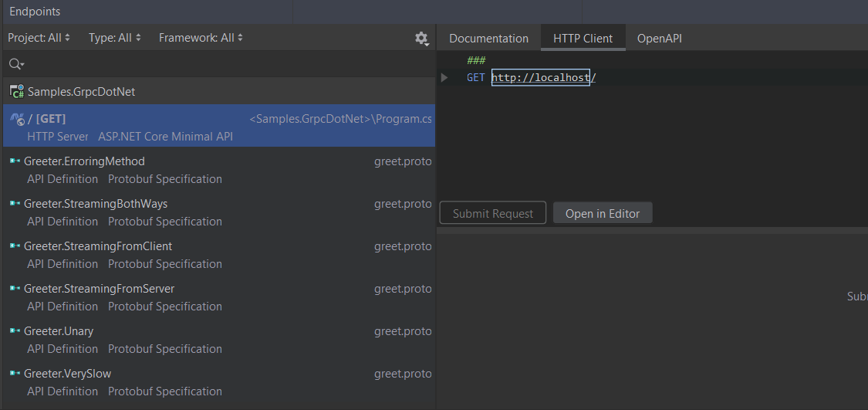Click the Greeter.VerySlow protobuf icon
The width and height of the screenshot is (868, 410).
pyautogui.click(x=15, y=374)
